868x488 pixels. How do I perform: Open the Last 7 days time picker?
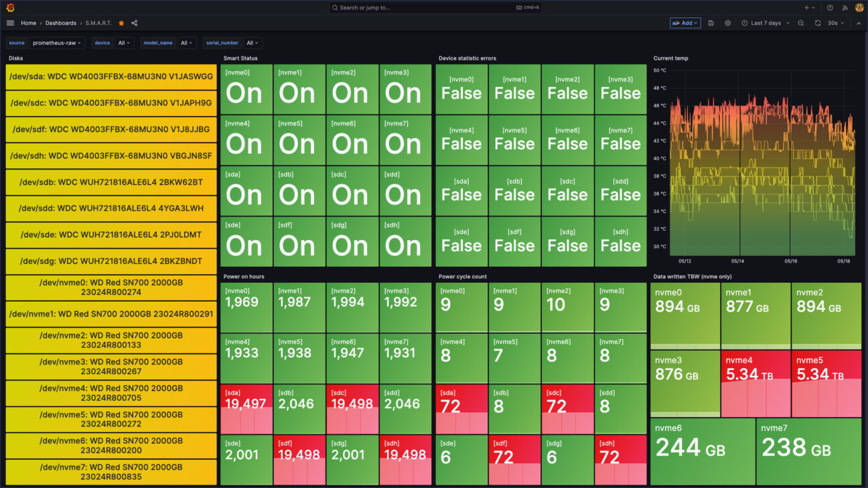[x=766, y=23]
